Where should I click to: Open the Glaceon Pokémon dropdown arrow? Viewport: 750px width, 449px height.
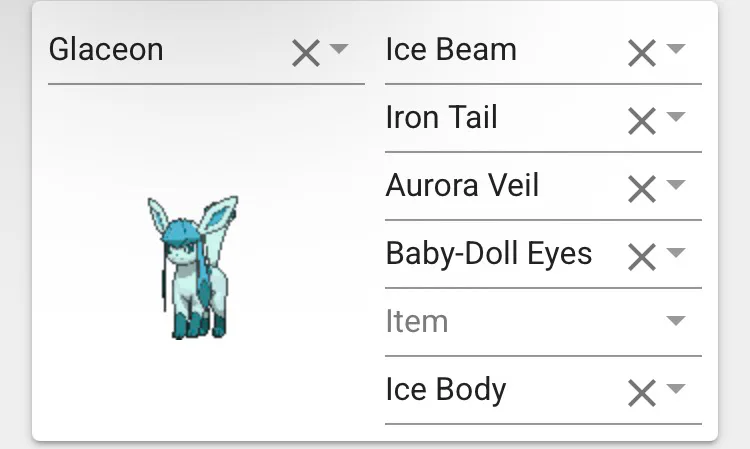pos(339,49)
